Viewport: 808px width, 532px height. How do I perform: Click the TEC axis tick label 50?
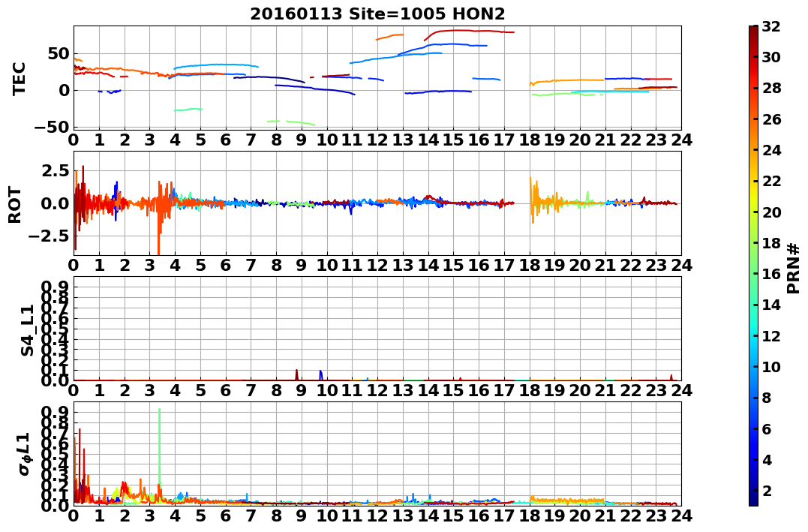coord(59,53)
